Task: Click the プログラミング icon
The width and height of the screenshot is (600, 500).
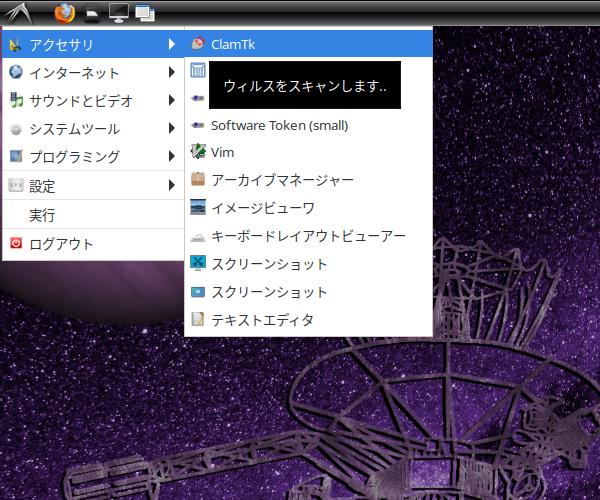Action: tap(16, 156)
